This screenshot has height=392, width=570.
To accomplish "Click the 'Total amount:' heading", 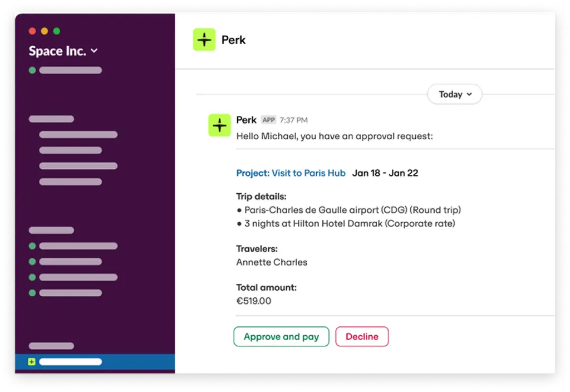I will 267,288.
